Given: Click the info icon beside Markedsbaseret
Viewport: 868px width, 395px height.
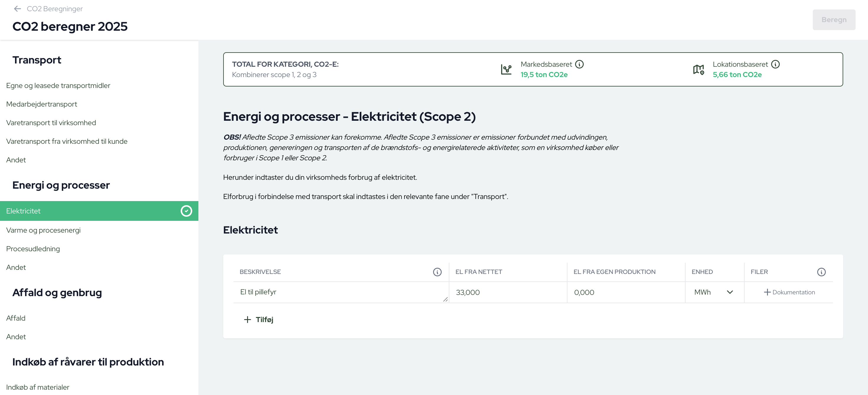Looking at the screenshot, I should 579,64.
